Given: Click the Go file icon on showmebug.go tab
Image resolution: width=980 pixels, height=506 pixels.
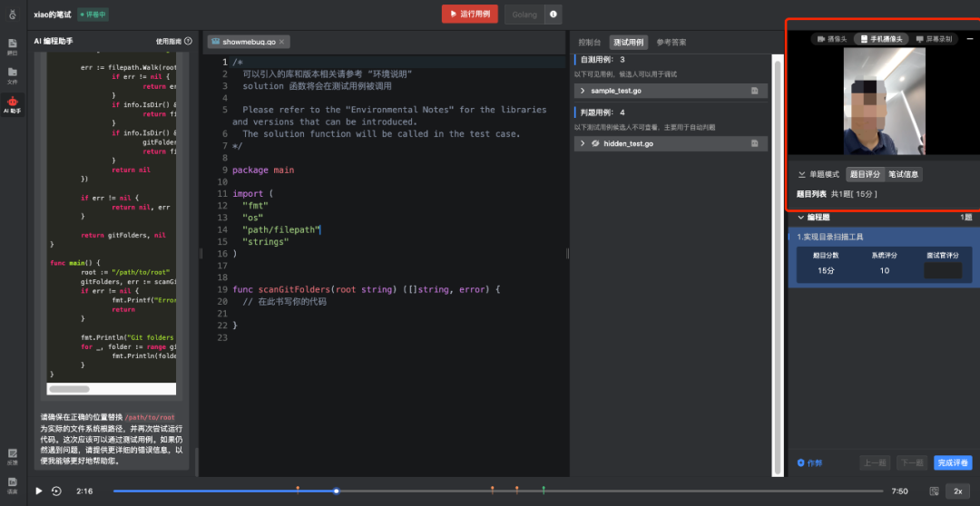Looking at the screenshot, I should [x=216, y=42].
